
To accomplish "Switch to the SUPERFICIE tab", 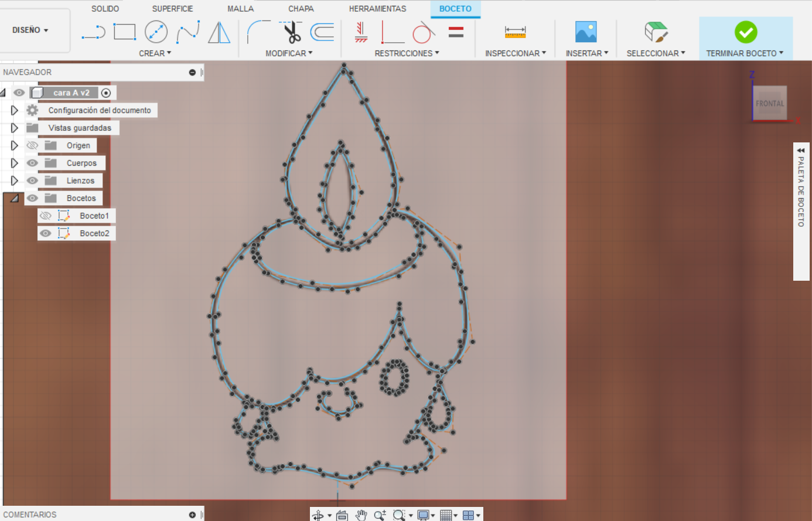I will tap(172, 9).
